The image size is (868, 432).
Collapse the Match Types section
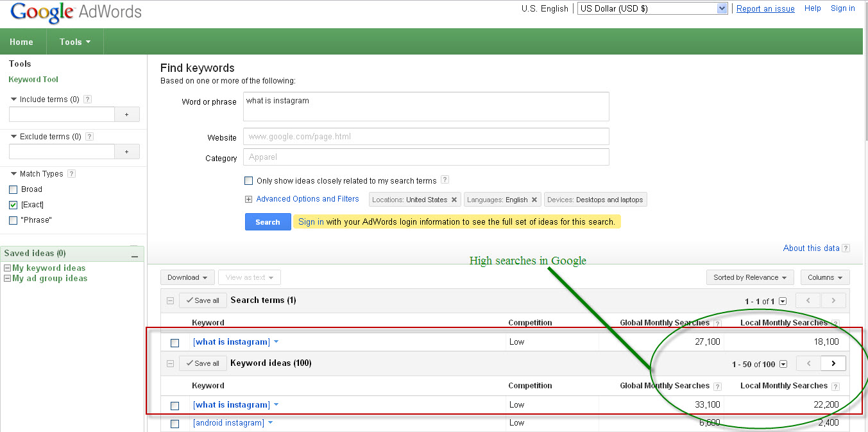click(x=14, y=174)
